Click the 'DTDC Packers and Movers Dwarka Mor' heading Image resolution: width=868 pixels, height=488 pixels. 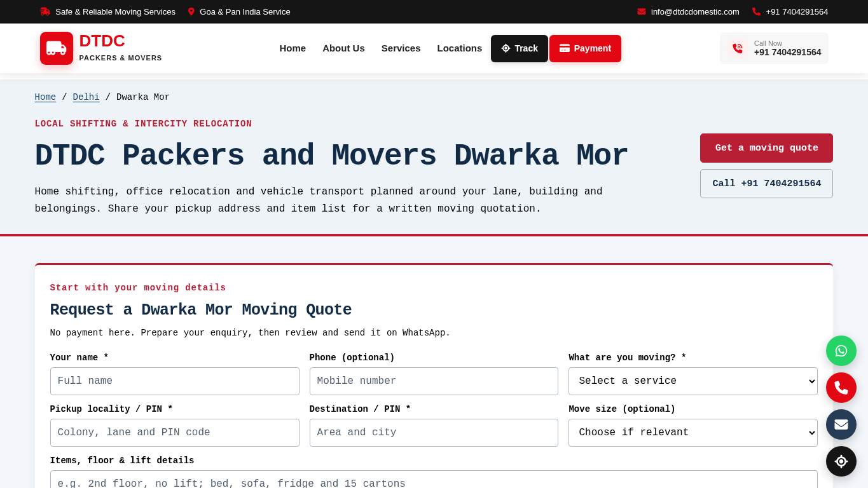(x=331, y=156)
